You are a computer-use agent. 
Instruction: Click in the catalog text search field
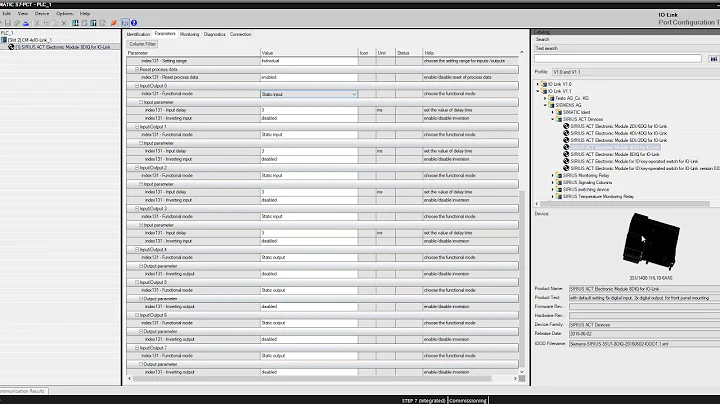618,58
